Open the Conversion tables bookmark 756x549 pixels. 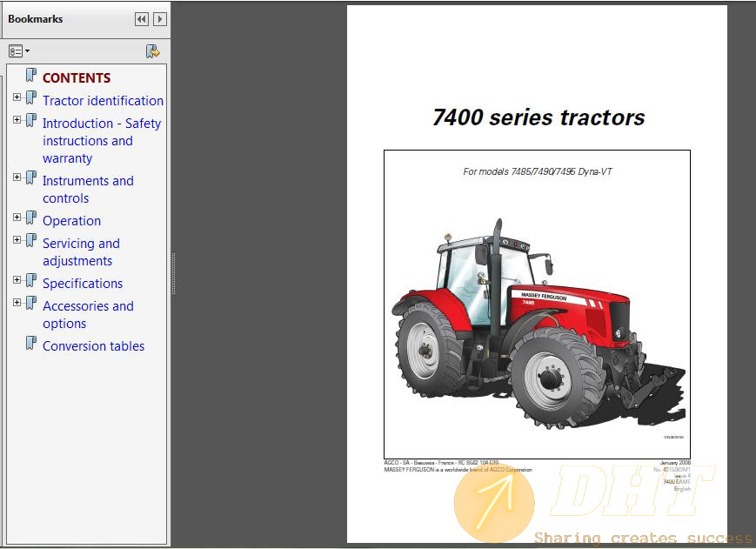point(94,346)
